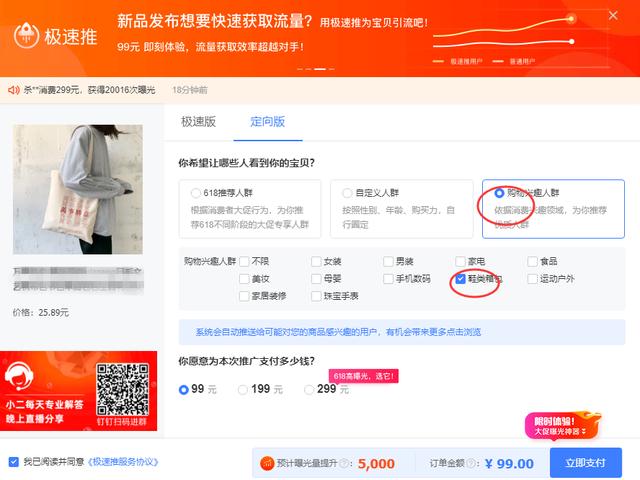Choose the 299 元 payment option
The height and width of the screenshot is (480, 640).
[x=307, y=389]
